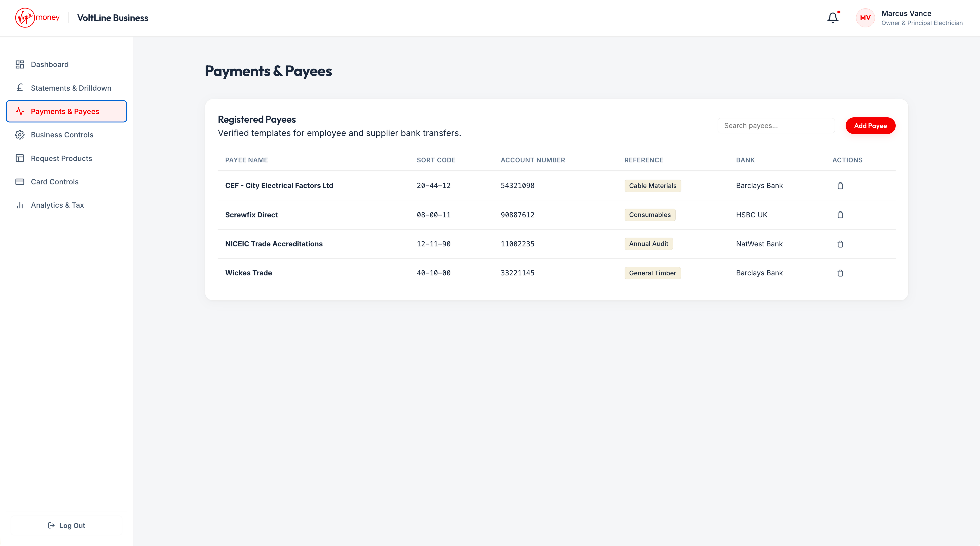Click the Payee Name column header
Screen dimensions: 980x546
coord(246,160)
